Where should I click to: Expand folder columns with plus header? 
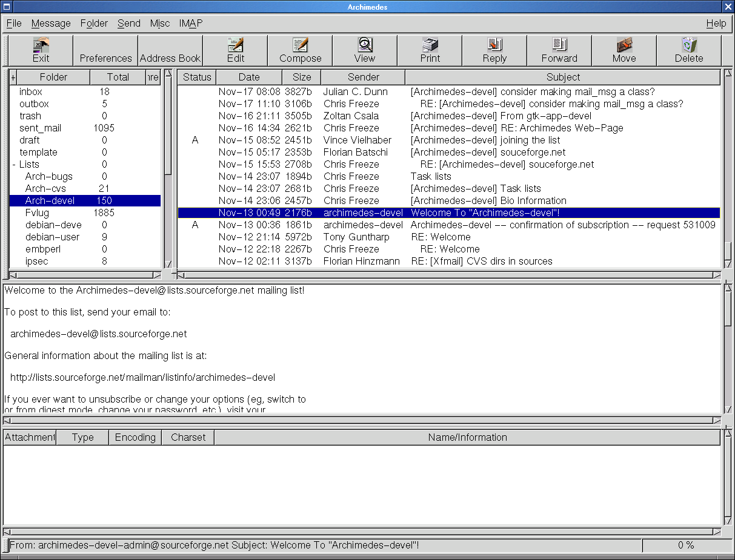click(x=13, y=77)
